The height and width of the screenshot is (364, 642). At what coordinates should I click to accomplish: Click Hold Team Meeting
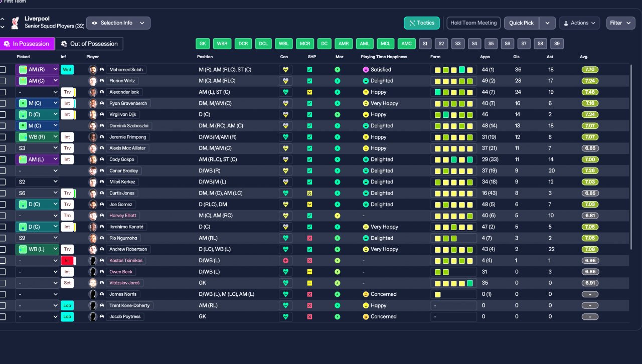tap(473, 23)
